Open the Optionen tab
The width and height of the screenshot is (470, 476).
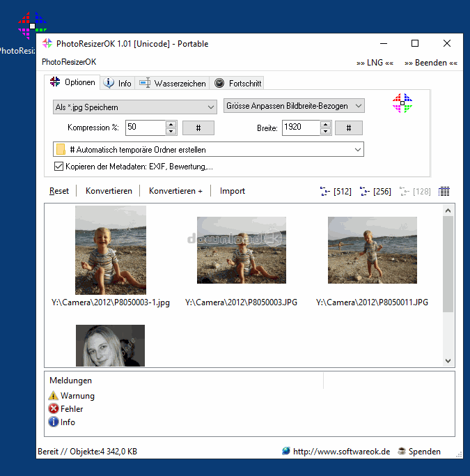tap(72, 82)
